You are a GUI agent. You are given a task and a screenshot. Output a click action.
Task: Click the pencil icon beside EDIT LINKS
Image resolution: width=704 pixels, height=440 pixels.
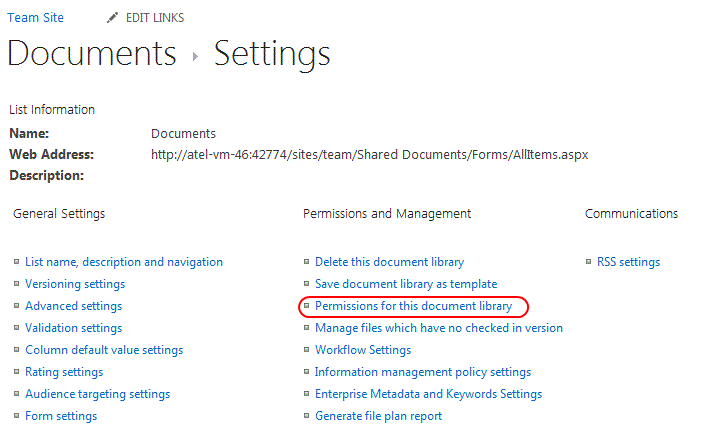click(x=112, y=18)
